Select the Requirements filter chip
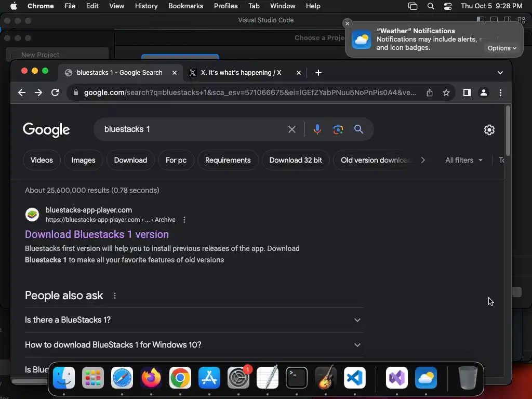Viewport: 532px width, 399px height. pos(228,160)
